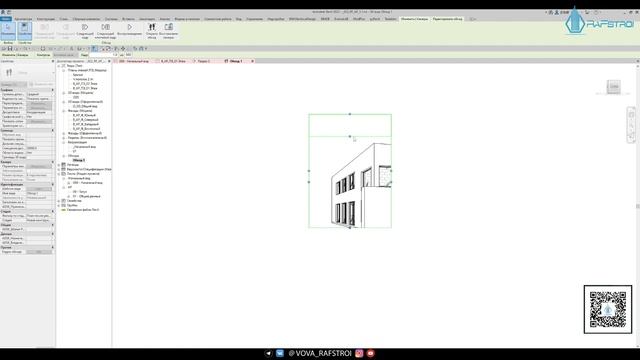The image size is (640, 360).
Task: Collapse the Графика properties section
Action: pyautogui.click(x=53, y=90)
